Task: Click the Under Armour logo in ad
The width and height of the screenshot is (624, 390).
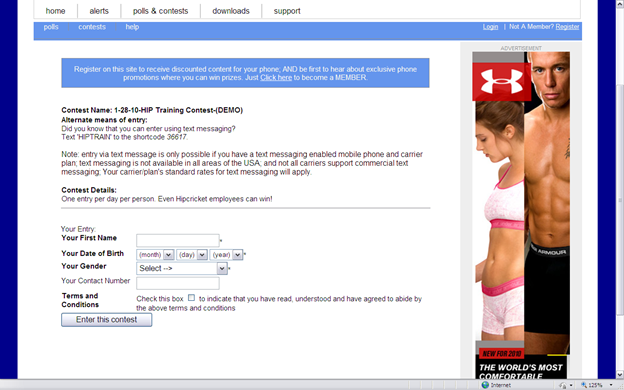Action: click(x=501, y=82)
